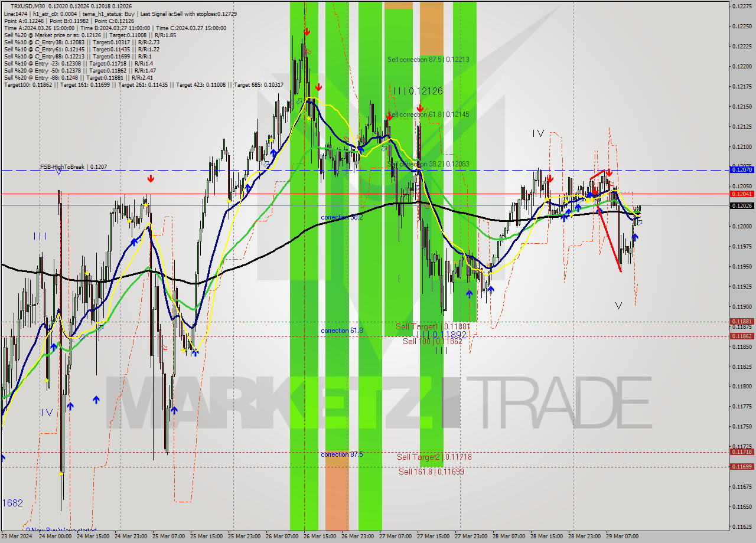The width and height of the screenshot is (756, 543).
Task: Select 'Sell Target2 | 0.11718' label
Action: pos(434,457)
